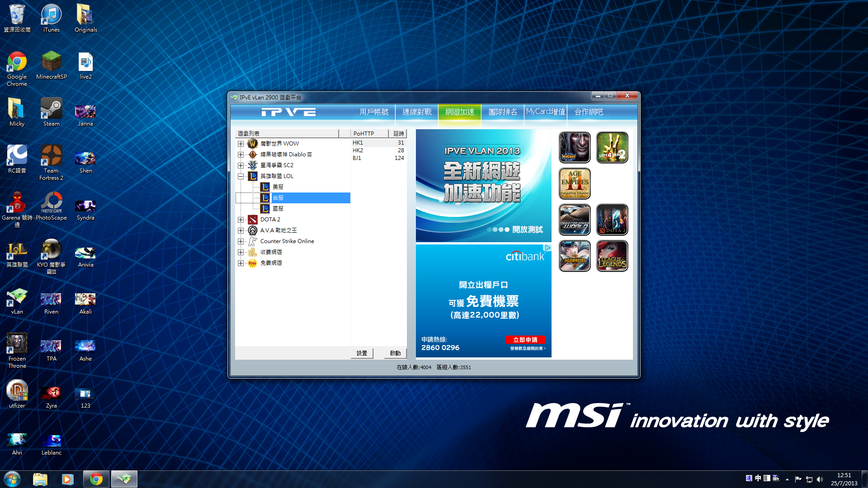
Task: Select the 美服 server item
Action: tap(278, 187)
